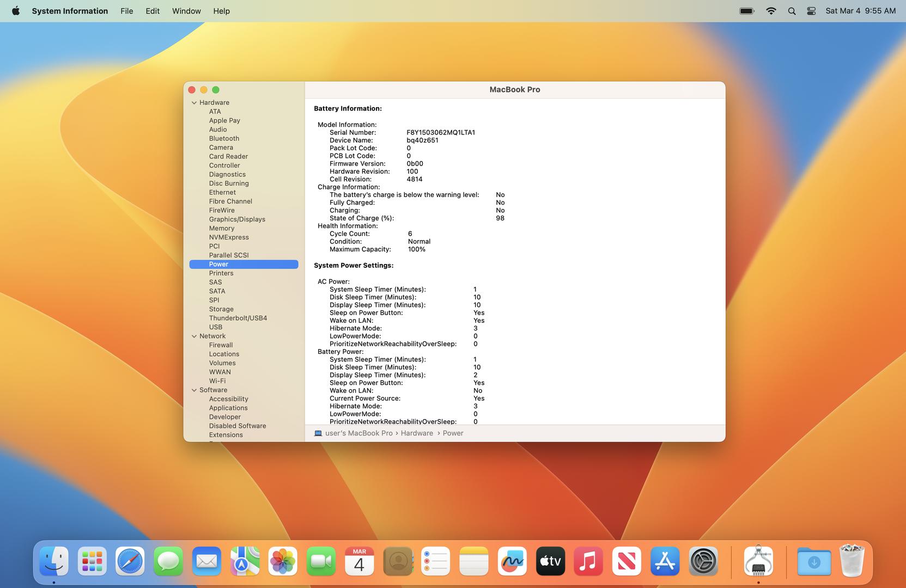This screenshot has height=588, width=906.
Task: Open Launchpad in the Dock
Action: click(92, 561)
